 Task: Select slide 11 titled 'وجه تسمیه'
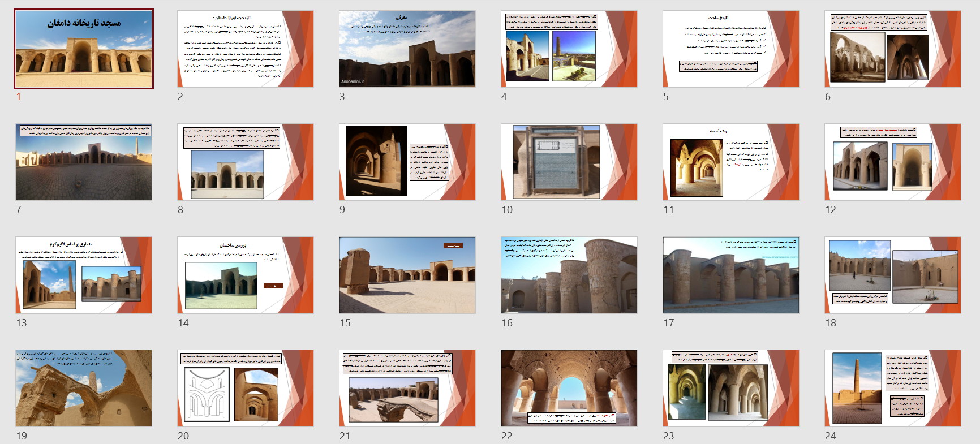[x=731, y=162]
